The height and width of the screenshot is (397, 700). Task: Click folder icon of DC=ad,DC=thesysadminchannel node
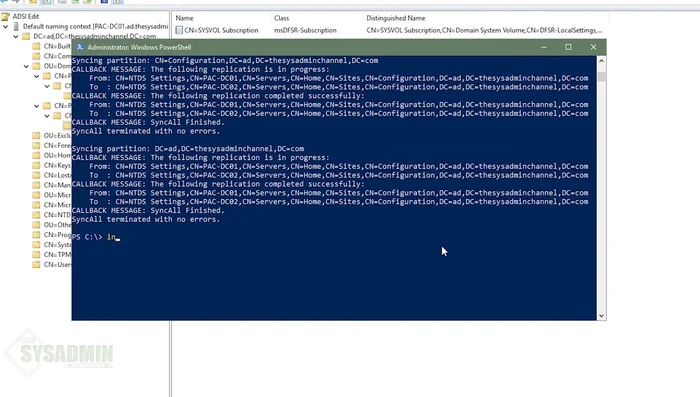tap(26, 36)
